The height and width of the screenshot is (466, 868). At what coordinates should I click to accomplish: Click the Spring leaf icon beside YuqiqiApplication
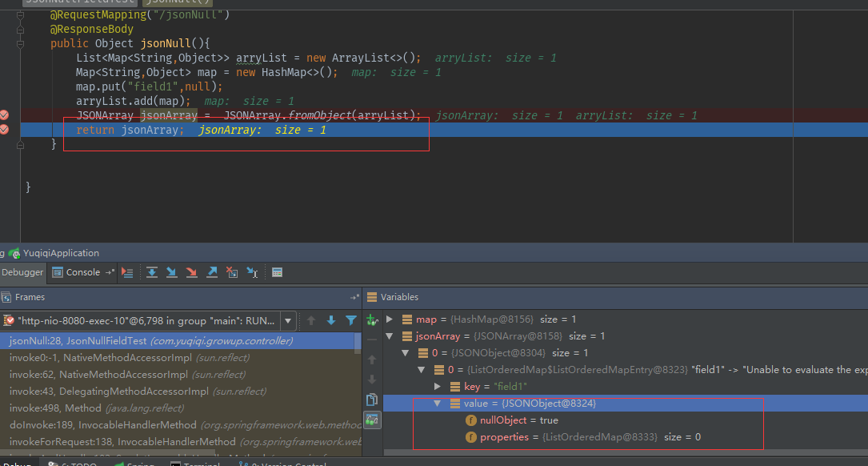(14, 253)
